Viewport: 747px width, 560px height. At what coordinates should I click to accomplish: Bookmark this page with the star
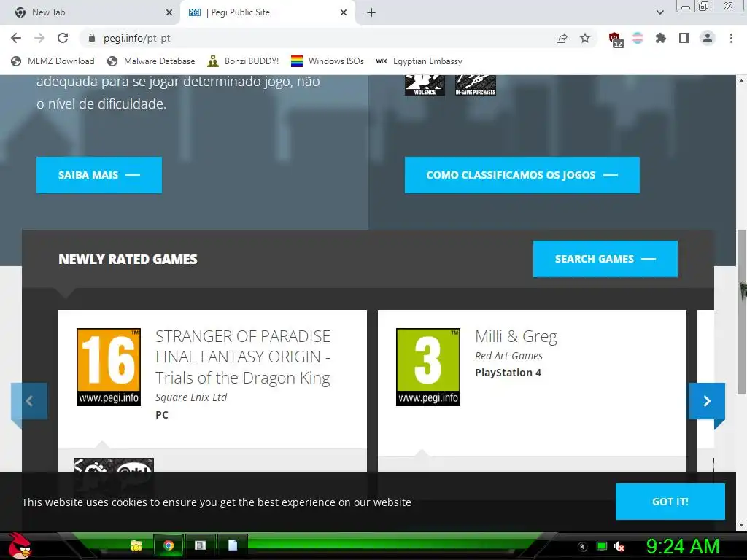coord(585,38)
